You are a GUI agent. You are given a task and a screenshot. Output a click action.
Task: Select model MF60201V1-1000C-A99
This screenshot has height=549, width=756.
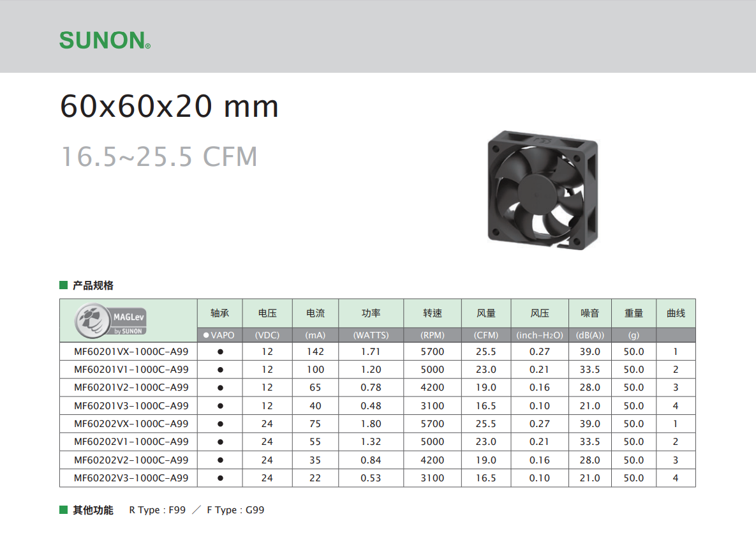131,370
